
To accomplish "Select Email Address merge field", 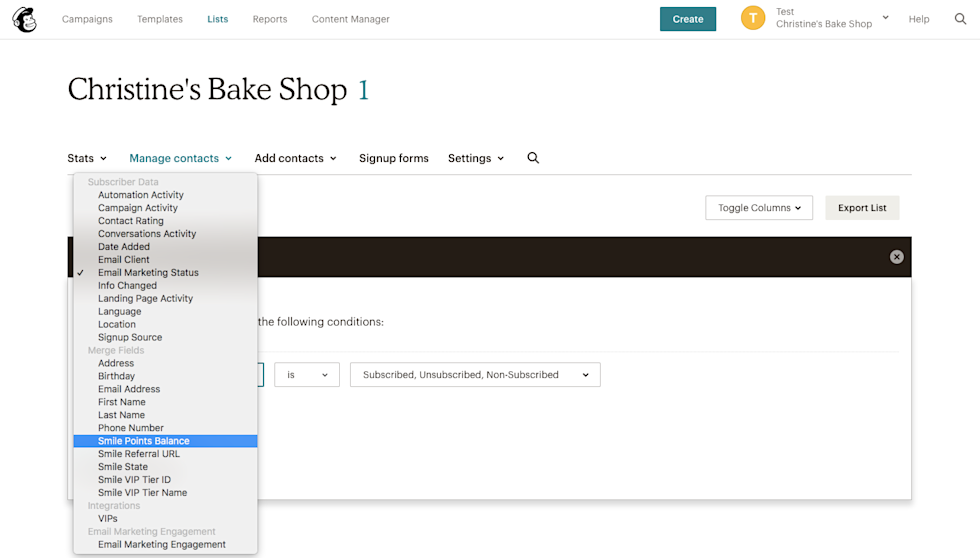I will point(165,389).
